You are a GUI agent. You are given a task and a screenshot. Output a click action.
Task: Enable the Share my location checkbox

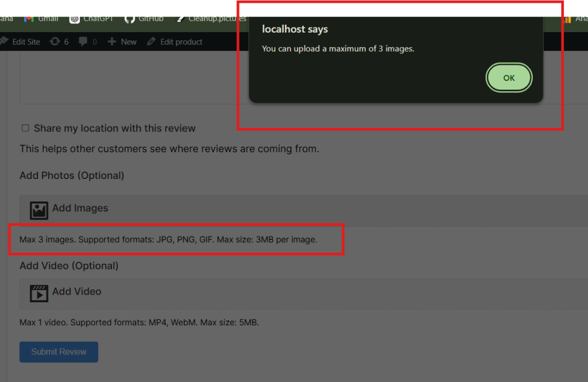[25, 128]
